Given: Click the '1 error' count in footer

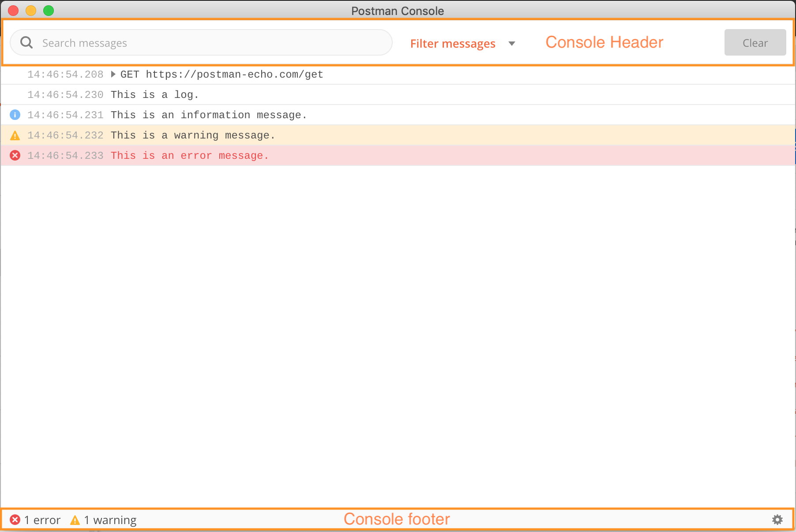Looking at the screenshot, I should coord(42,520).
